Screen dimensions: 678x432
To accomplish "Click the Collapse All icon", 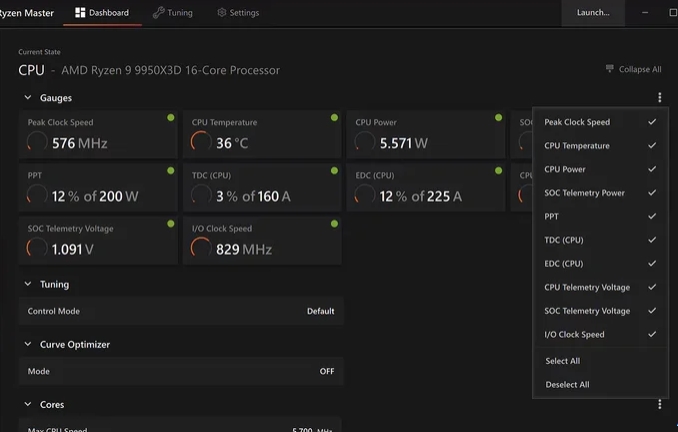I will coord(610,69).
